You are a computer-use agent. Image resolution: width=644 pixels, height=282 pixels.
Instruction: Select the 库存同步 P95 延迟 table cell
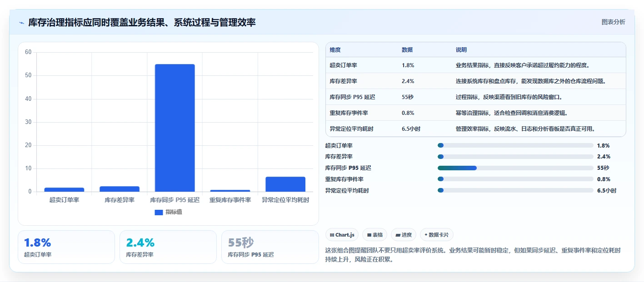353,97
